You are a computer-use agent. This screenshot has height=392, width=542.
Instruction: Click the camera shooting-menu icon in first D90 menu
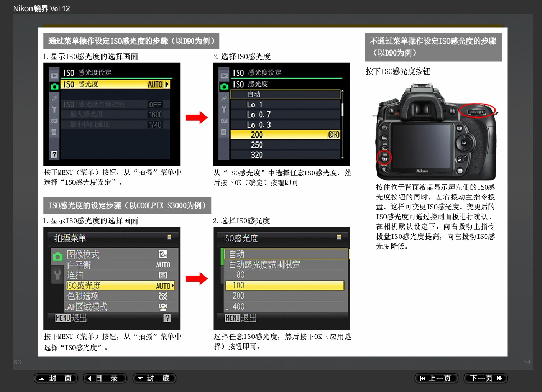[x=55, y=87]
